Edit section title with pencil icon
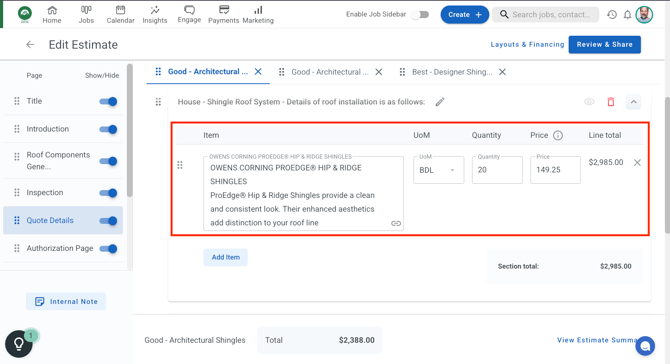Image resolution: width=670 pixels, height=364 pixels. [440, 102]
